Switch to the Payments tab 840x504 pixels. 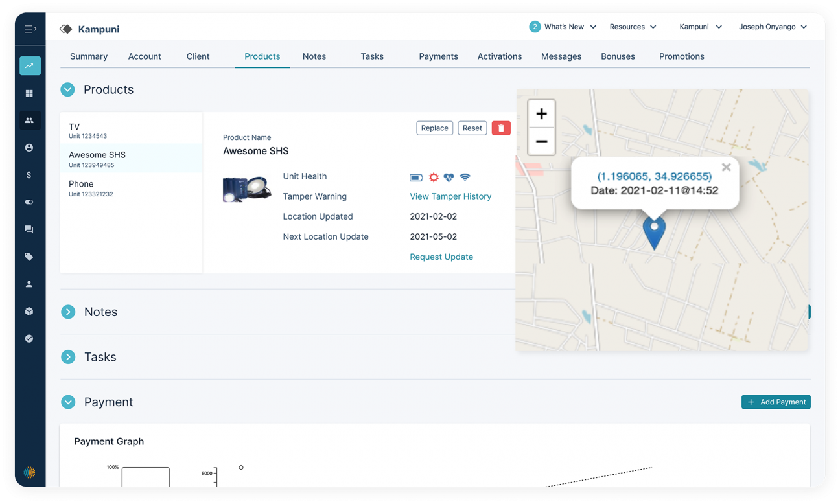click(438, 56)
